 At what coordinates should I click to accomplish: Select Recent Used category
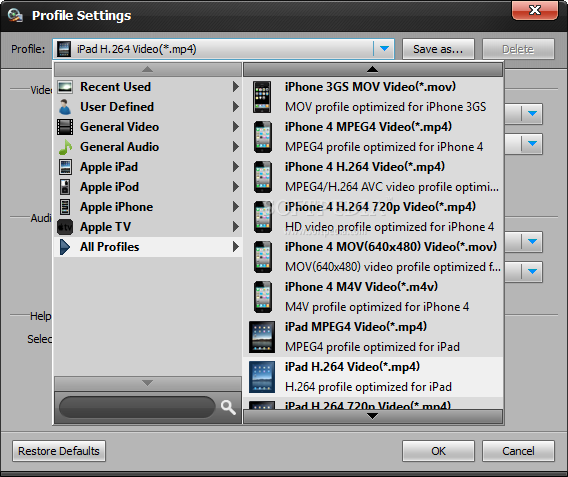tap(148, 87)
